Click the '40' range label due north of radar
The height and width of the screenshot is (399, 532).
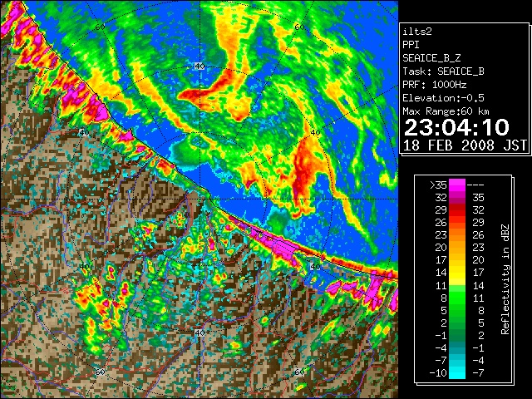click(199, 66)
